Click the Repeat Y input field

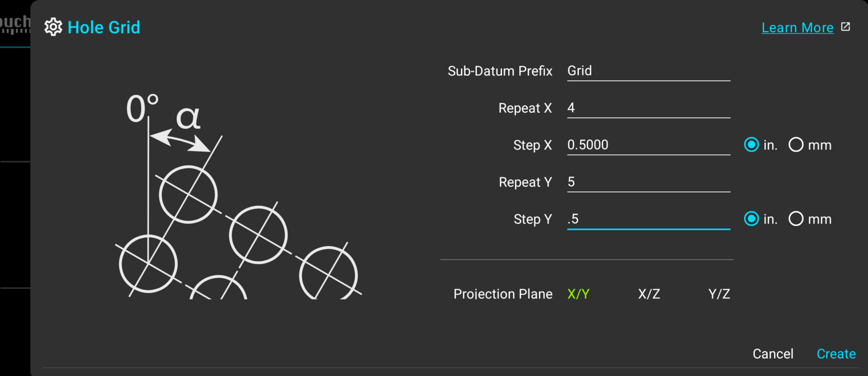(649, 182)
